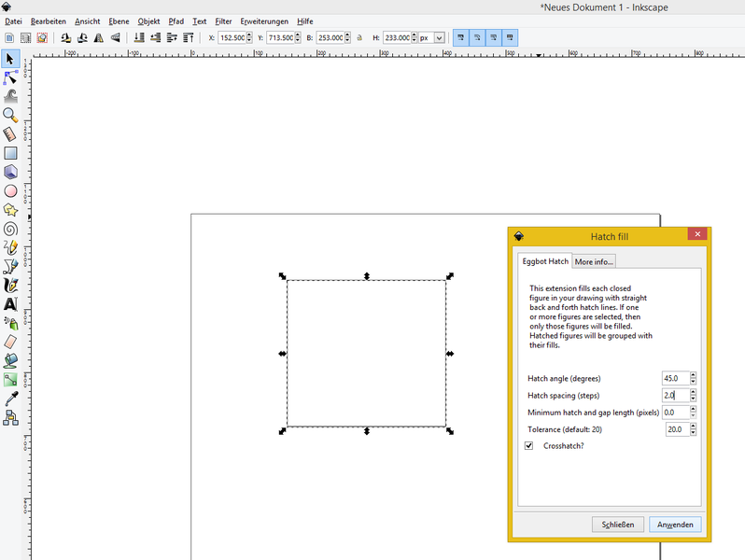This screenshot has width=745, height=560.
Task: Click the Schließen button
Action: (618, 525)
